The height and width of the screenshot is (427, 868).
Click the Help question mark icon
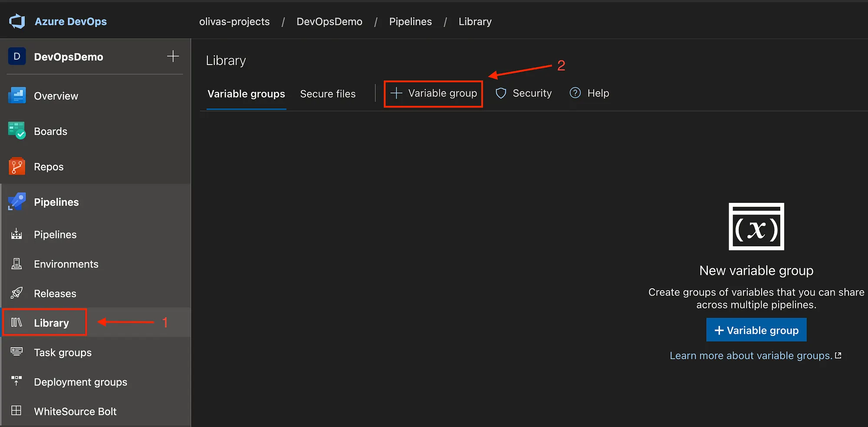coord(575,93)
